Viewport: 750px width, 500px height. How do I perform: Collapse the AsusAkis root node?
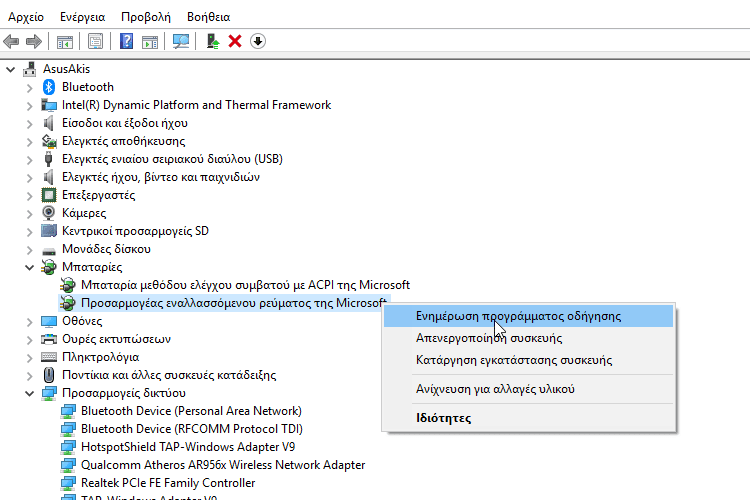11,70
